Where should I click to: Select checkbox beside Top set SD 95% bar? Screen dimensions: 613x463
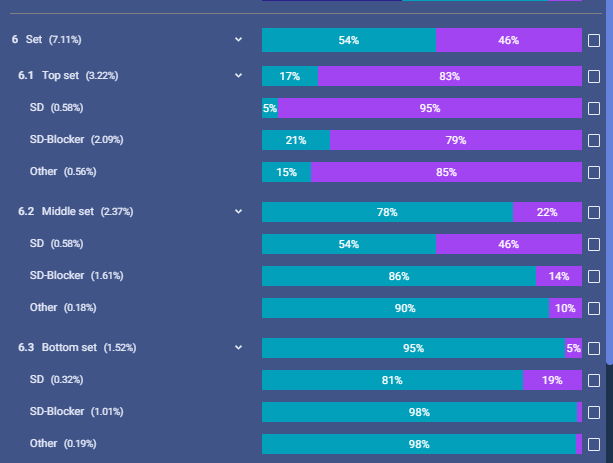click(x=594, y=108)
